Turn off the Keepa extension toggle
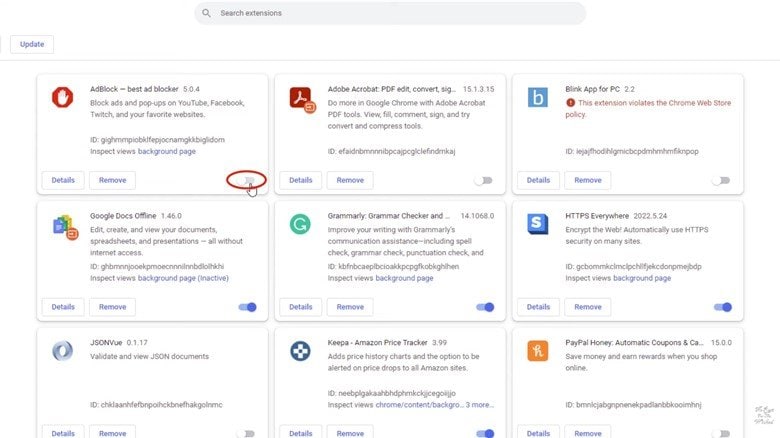This screenshot has height=438, width=780. coord(485,434)
